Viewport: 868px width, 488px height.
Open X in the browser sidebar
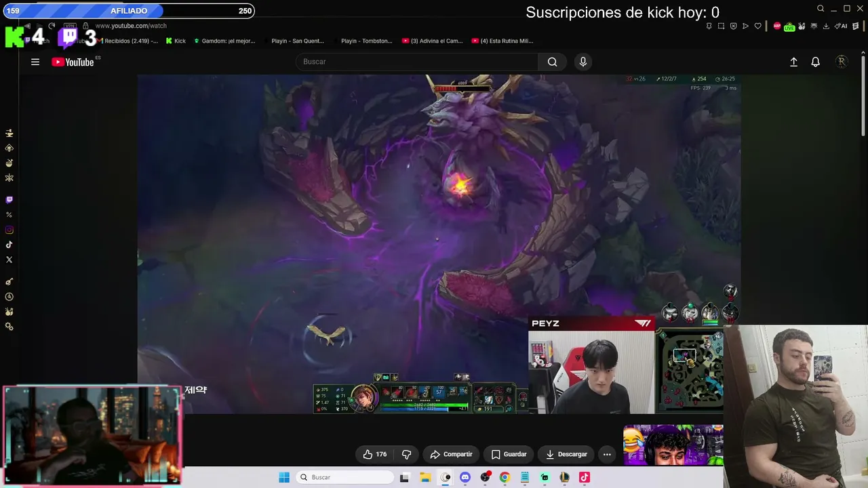coord(9,260)
